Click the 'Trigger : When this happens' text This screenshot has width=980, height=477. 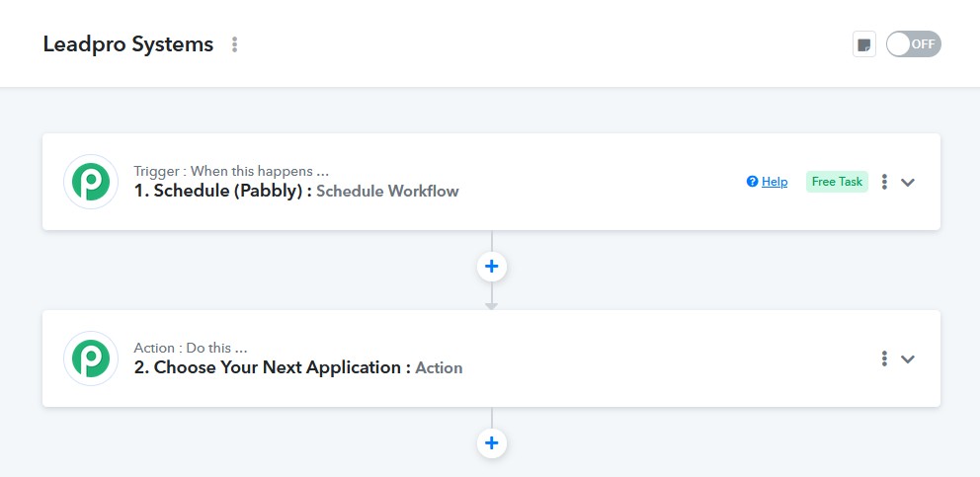pos(231,171)
